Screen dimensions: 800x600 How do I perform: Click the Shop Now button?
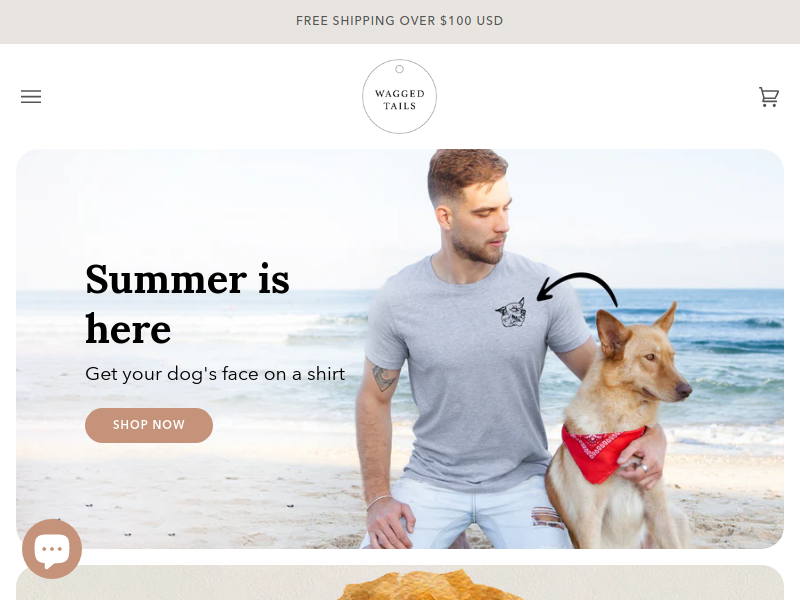coord(149,425)
